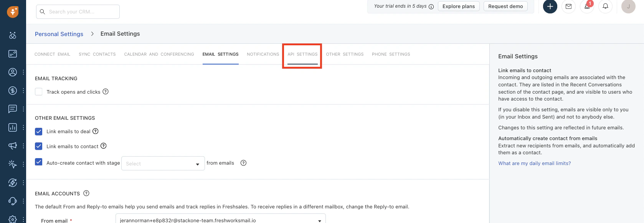Click the Freshsales logo icon

pyautogui.click(x=13, y=12)
